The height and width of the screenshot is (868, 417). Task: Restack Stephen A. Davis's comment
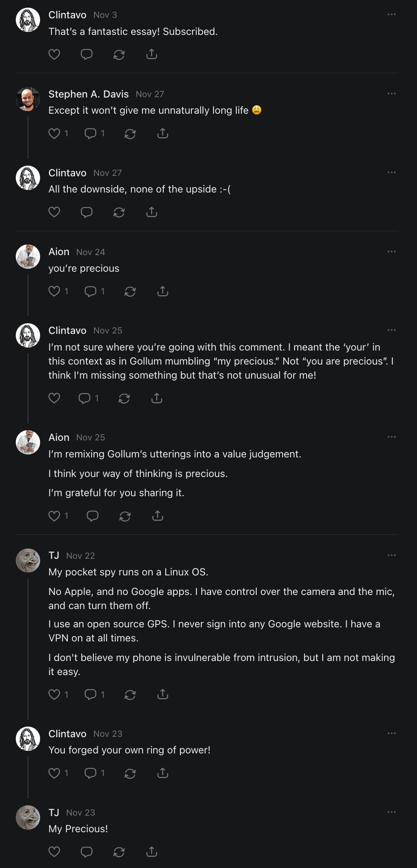(130, 134)
